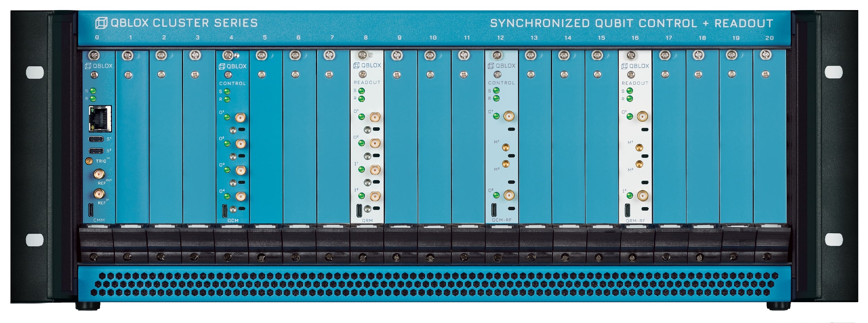Viewport: 868px width, 323px height.
Task: Click the O4 SMA connector on QCM module
Action: pos(240,197)
